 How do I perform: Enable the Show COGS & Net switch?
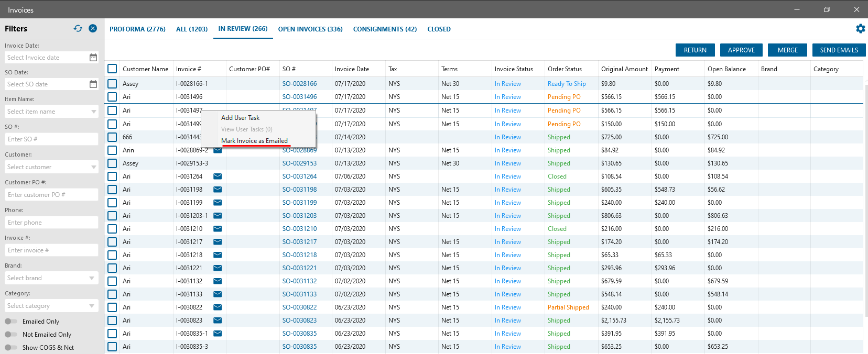point(11,348)
